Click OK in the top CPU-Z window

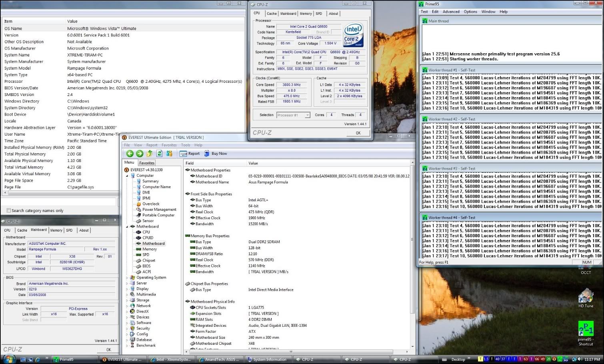(x=358, y=133)
